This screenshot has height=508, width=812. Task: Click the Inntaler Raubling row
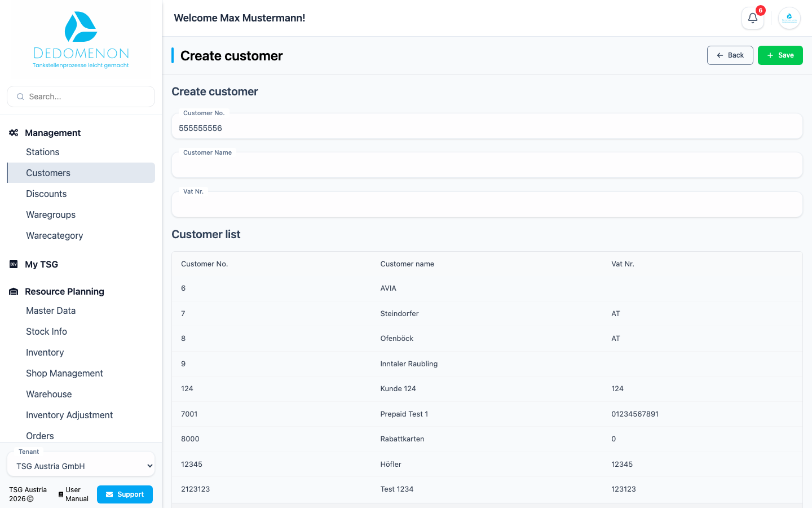pos(487,364)
